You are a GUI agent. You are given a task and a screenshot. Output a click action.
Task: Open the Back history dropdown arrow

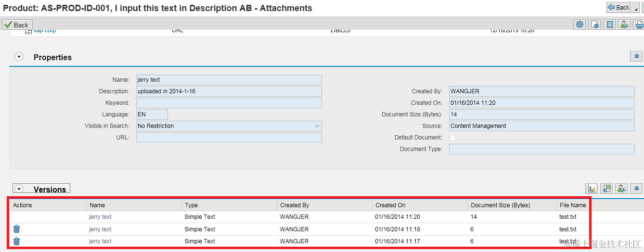pyautogui.click(x=635, y=7)
